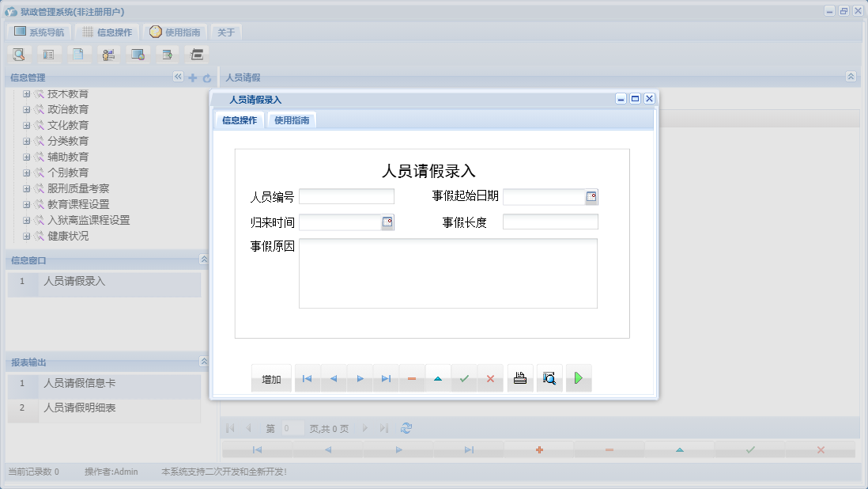Click the last toolbar icon on the right
Screen dimensions: 868x489
pyautogui.click(x=196, y=54)
